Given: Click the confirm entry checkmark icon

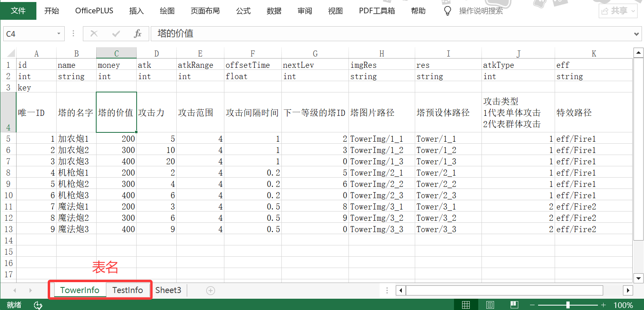Looking at the screenshot, I should (116, 34).
